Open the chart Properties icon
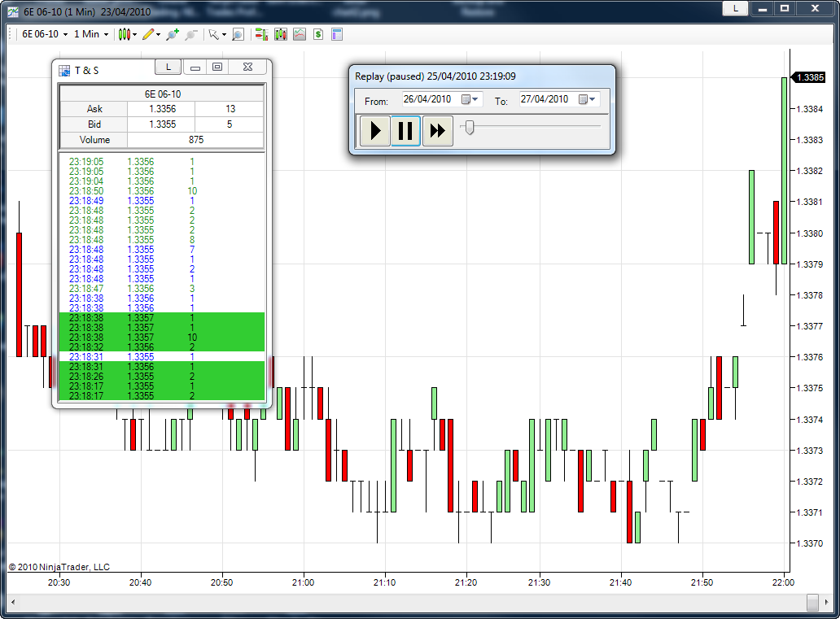Viewport: 840px width, 619px height. [x=337, y=35]
